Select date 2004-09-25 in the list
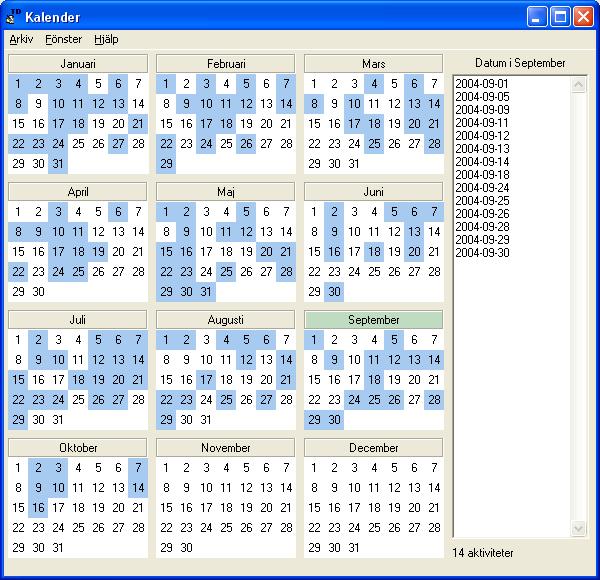Screen dimensions: 600x580 click(482, 200)
